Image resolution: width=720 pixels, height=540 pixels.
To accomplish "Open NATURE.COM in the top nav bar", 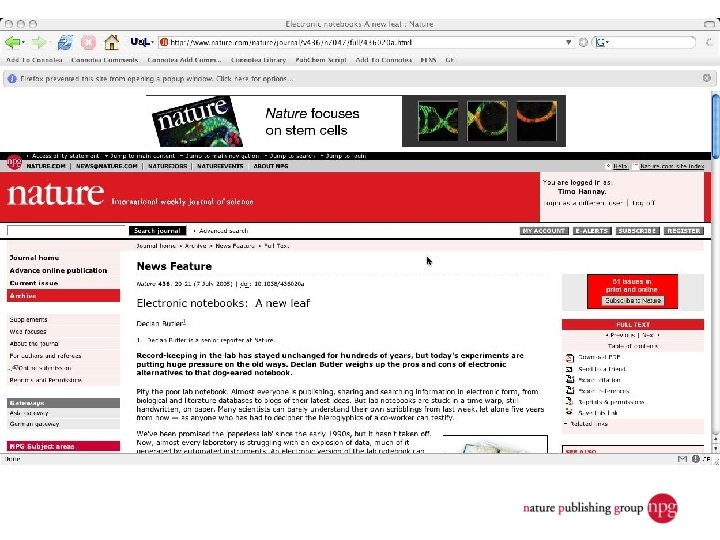I will pos(46,166).
